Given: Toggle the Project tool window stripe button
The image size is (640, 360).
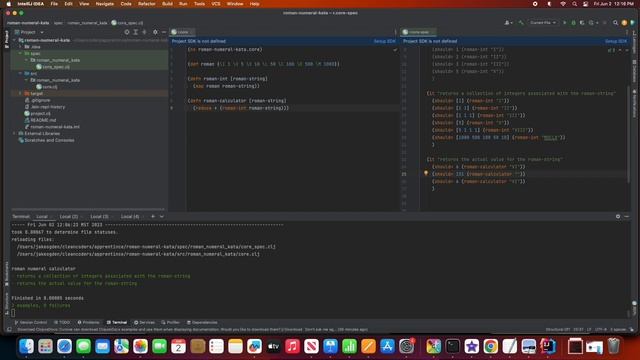Looking at the screenshot, I should (7, 39).
